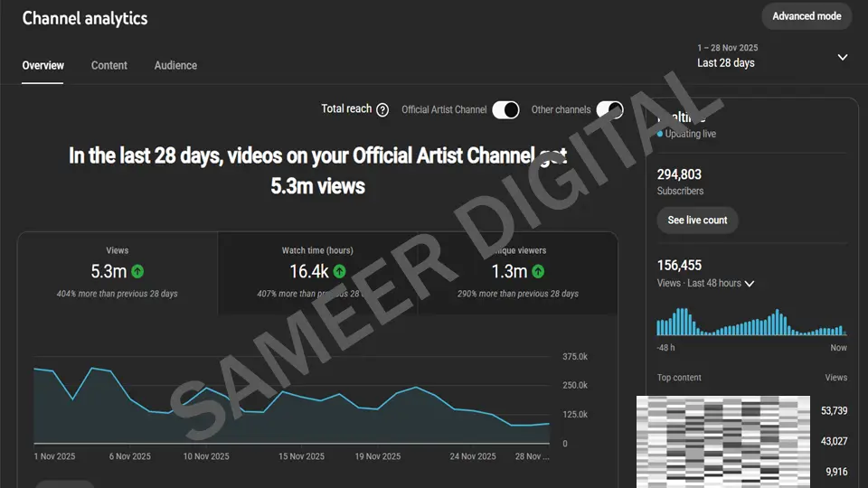Viewport: 868px width, 488px height.
Task: Select the Views metric card
Action: 118,273
